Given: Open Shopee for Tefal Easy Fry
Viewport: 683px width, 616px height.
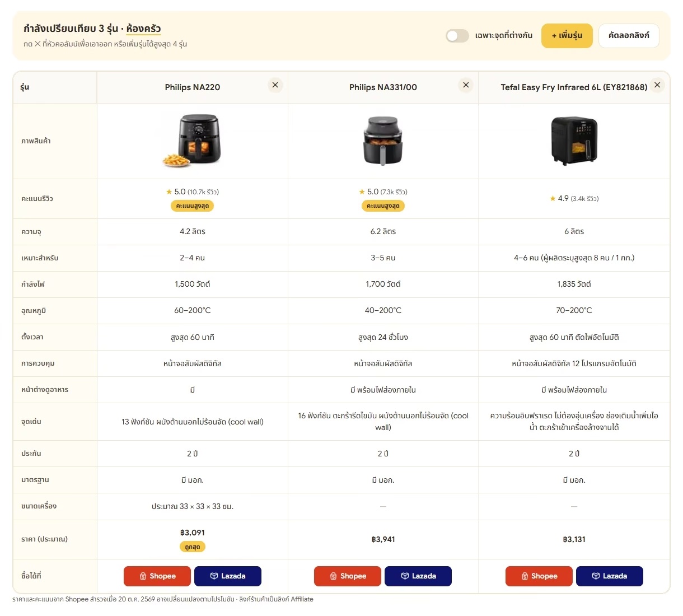Looking at the screenshot, I should (x=539, y=576).
